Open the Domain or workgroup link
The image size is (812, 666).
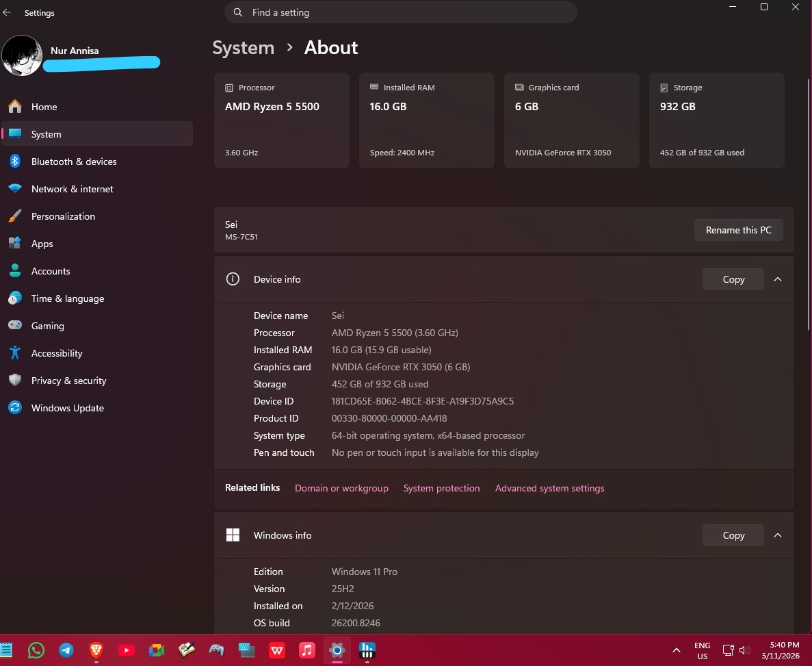tap(341, 488)
